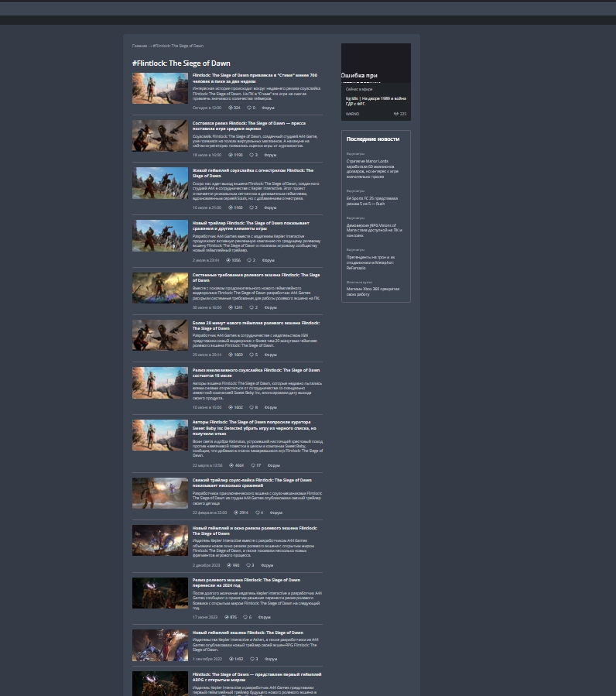Go to the Главная breadcrumb link
616x696 pixels.
[139, 46]
